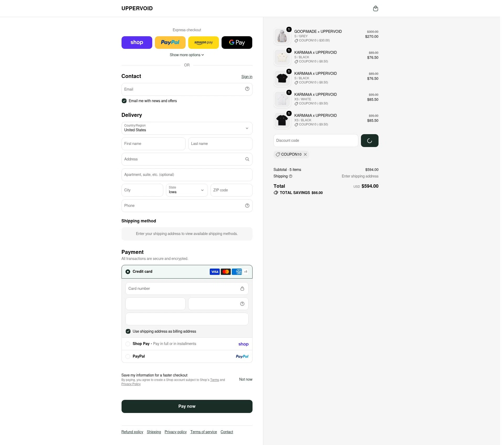Click the Discount code input field
The height and width of the screenshot is (445, 504).
[x=316, y=140]
